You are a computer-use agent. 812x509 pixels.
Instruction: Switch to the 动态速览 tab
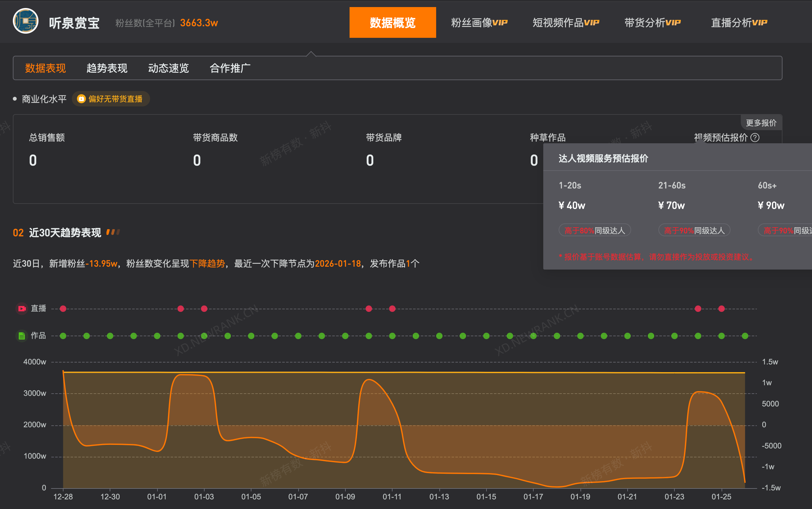pyautogui.click(x=168, y=68)
